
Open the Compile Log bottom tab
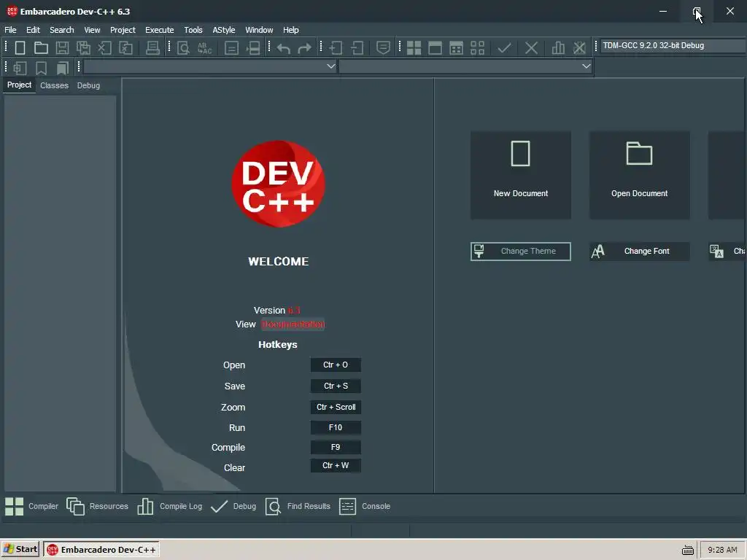tap(169, 506)
